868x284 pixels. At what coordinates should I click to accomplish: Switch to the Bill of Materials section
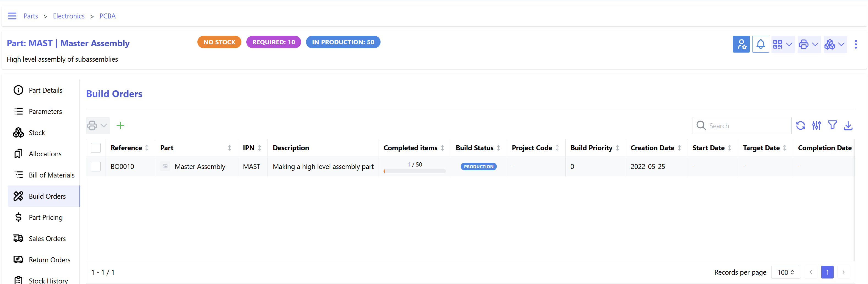coord(51,175)
